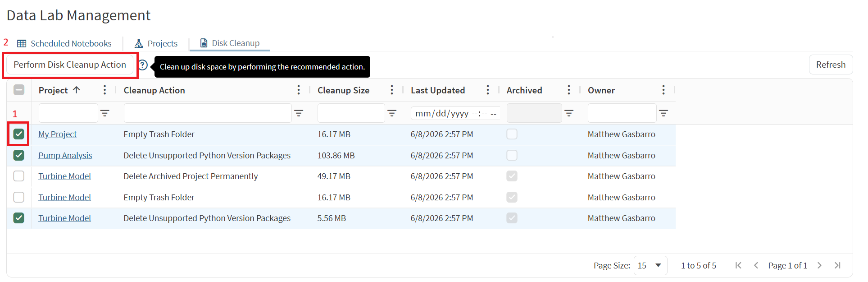The width and height of the screenshot is (868, 282).
Task: Open Turbine Model link in Empty Trash row
Action: 65,197
